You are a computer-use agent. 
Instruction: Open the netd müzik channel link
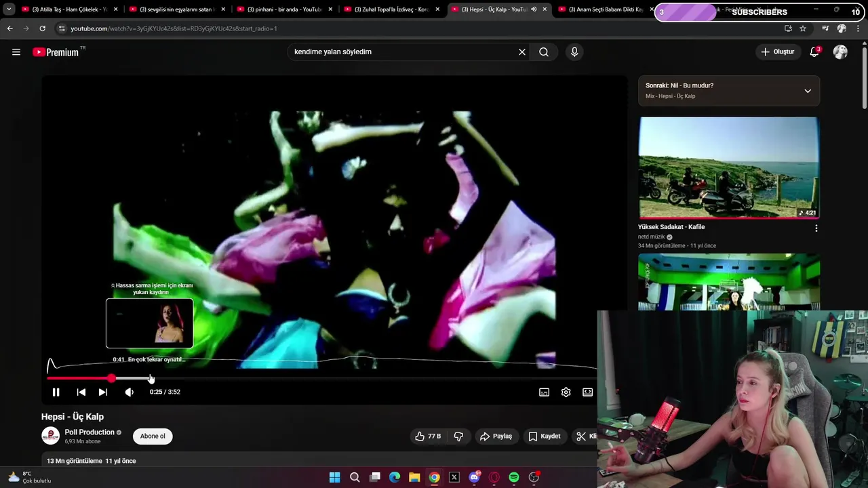coord(652,237)
